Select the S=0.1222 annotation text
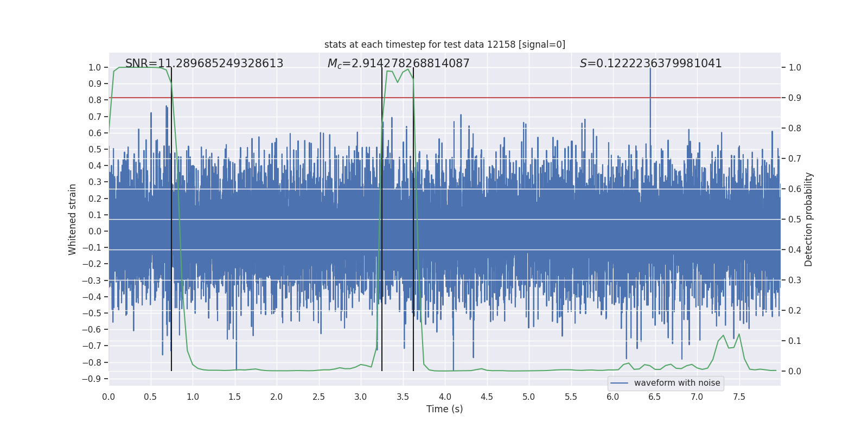The image size is (868, 434). pyautogui.click(x=650, y=63)
